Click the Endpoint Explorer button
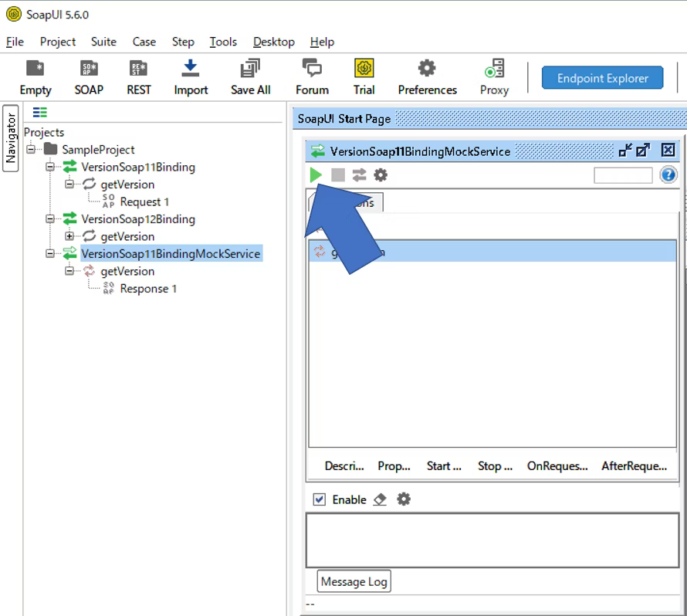This screenshot has height=616, width=687. coord(602,78)
